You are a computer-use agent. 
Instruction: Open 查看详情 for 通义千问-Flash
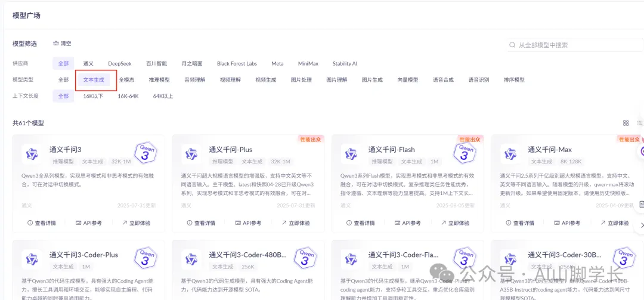(x=360, y=223)
